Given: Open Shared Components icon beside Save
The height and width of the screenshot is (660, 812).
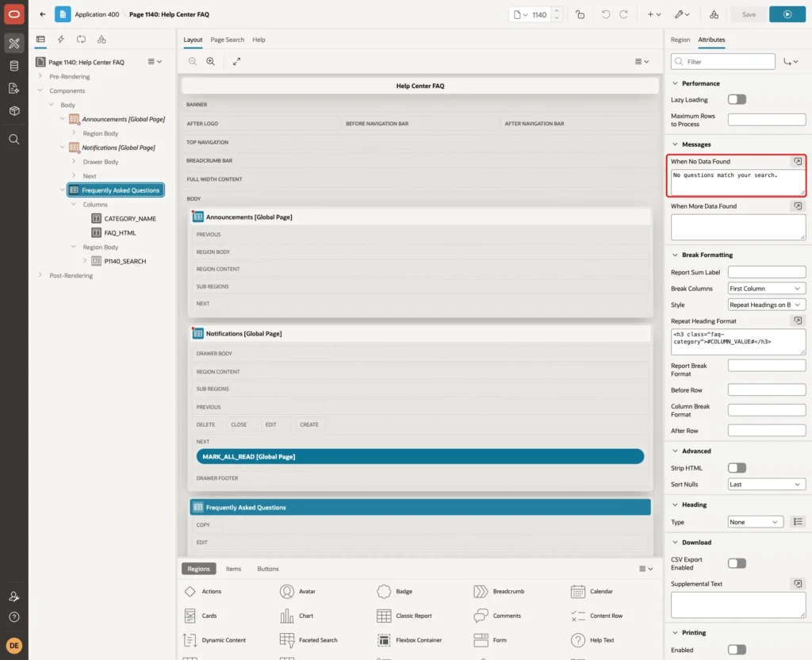Looking at the screenshot, I should pyautogui.click(x=714, y=14).
